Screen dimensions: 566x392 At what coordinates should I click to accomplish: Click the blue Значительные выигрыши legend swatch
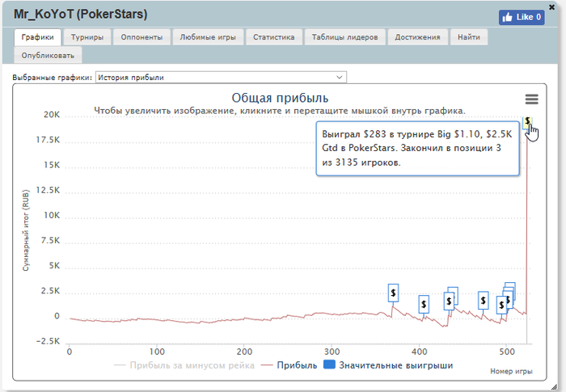tap(329, 365)
